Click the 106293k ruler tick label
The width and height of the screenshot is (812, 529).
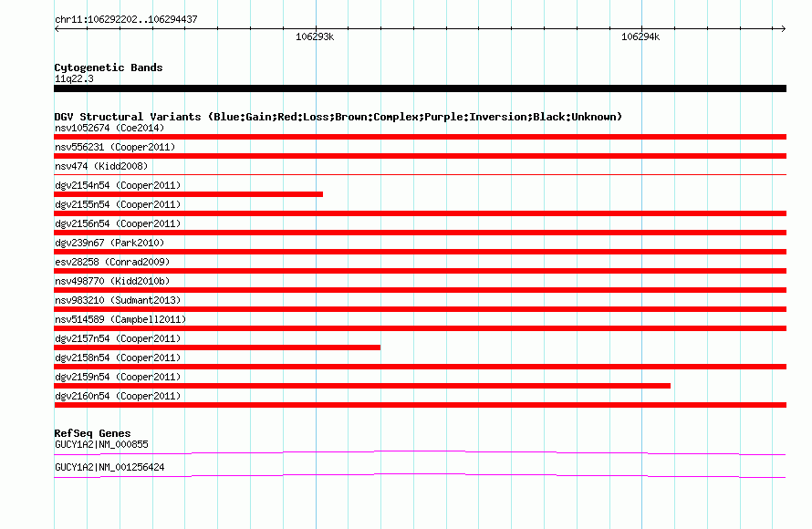[315, 36]
